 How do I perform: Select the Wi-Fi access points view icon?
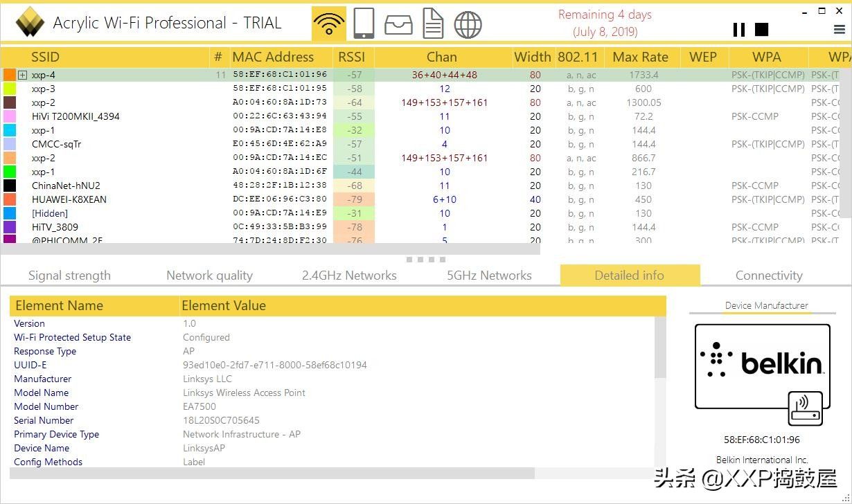click(x=329, y=23)
